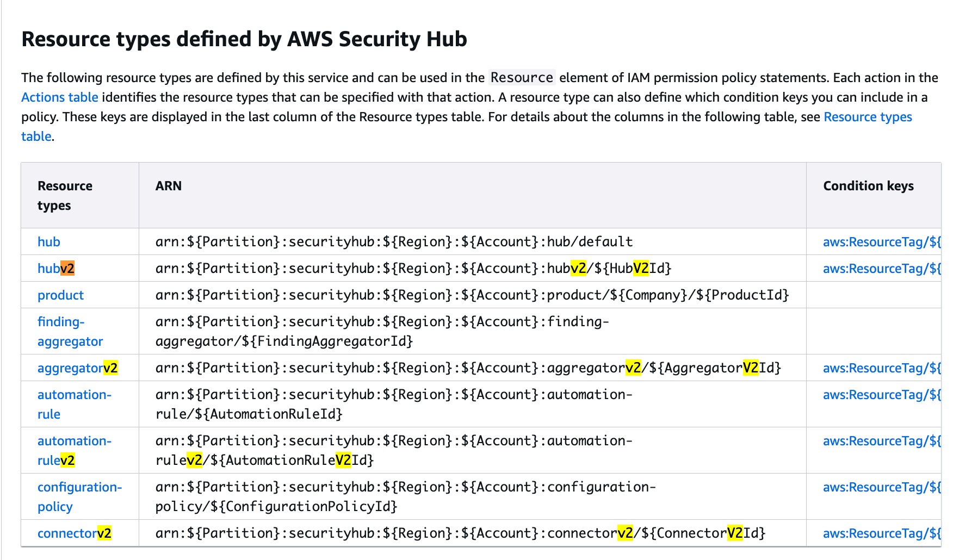Click the page heading Resource types defined
Image resolution: width=978 pixels, height=560 pixels.
(x=244, y=39)
